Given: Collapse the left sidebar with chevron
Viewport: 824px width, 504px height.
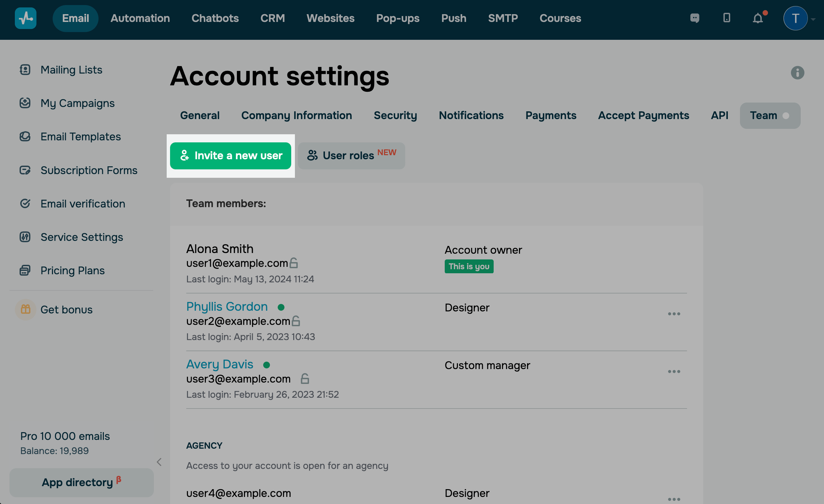Looking at the screenshot, I should point(159,462).
